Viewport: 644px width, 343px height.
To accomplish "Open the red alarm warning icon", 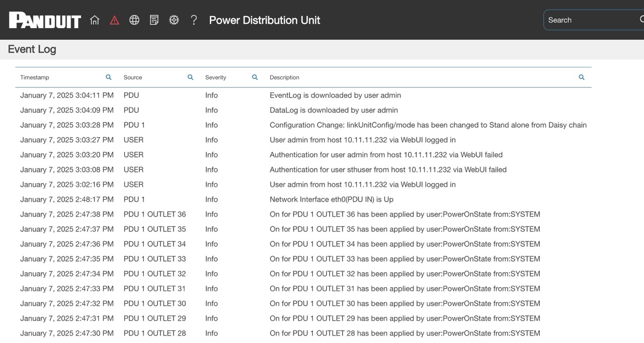I will click(114, 20).
